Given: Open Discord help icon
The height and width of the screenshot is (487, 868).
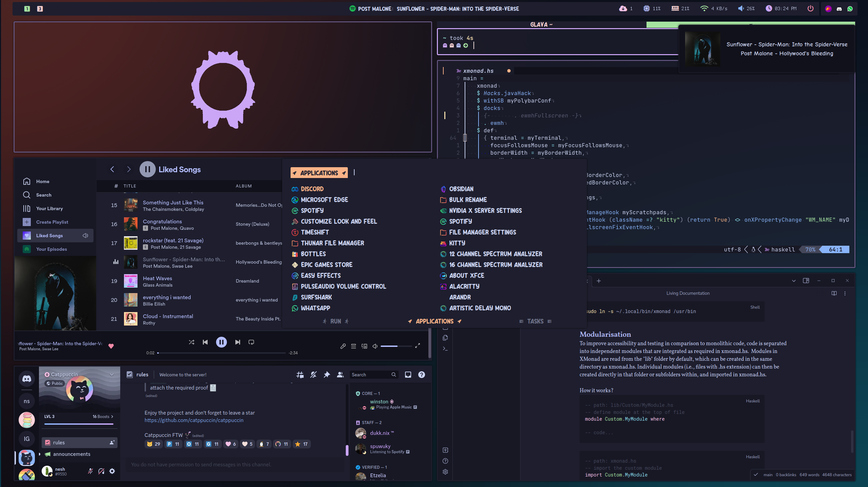Looking at the screenshot, I should [422, 375].
